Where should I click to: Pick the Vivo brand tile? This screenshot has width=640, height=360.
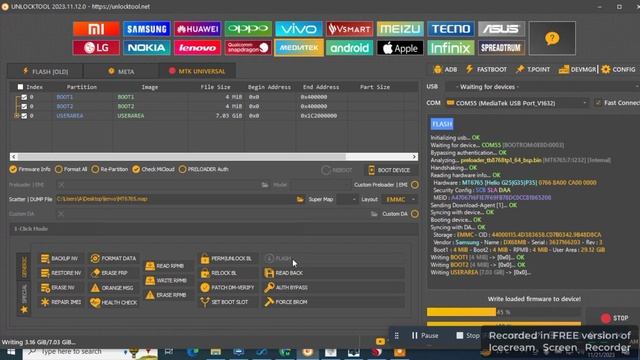pos(298,29)
